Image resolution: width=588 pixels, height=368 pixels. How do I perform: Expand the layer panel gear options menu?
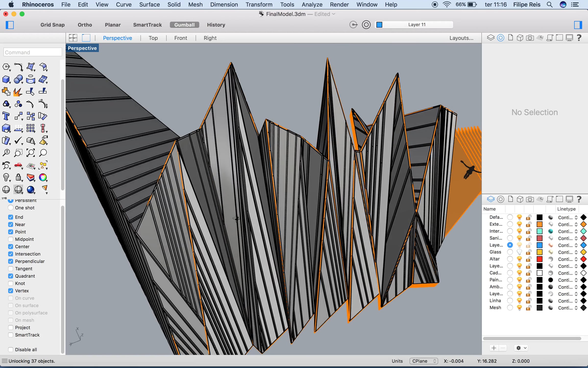pyautogui.click(x=521, y=348)
